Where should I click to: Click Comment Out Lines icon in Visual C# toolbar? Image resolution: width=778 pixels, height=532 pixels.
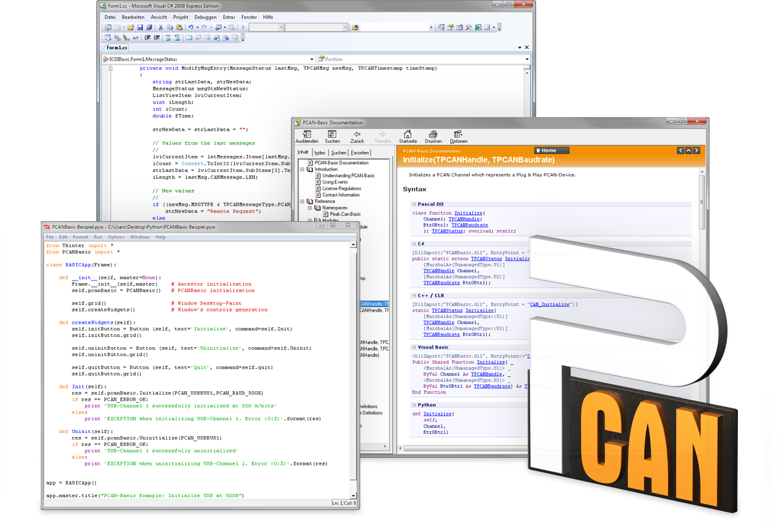pos(168,37)
